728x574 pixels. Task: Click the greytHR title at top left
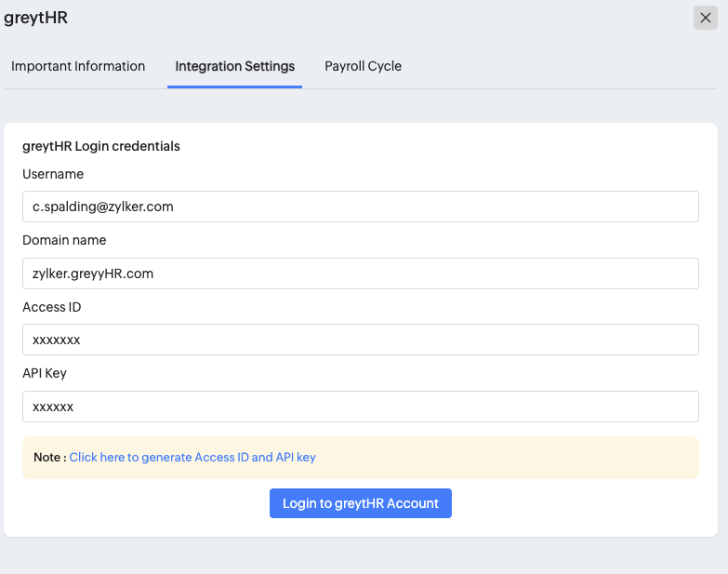[x=35, y=18]
